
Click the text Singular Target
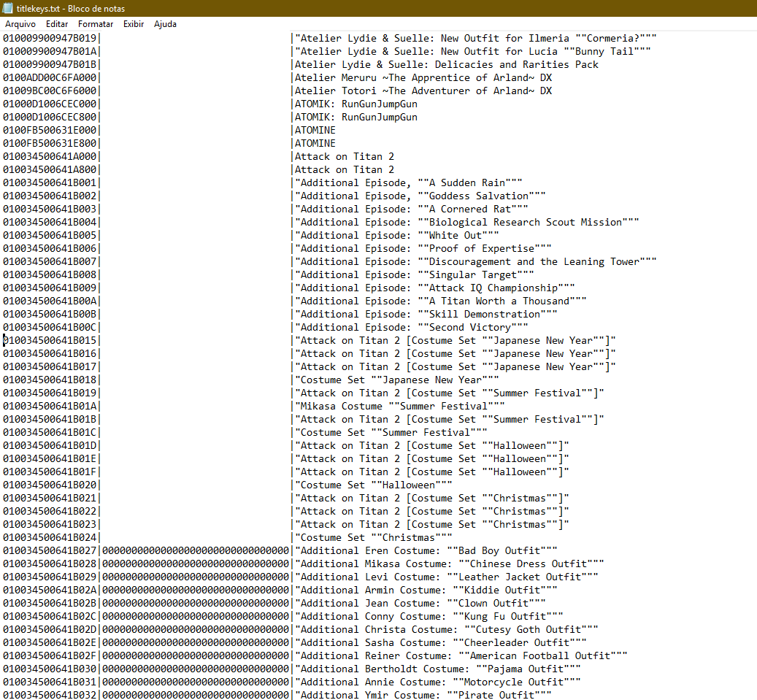(x=472, y=274)
